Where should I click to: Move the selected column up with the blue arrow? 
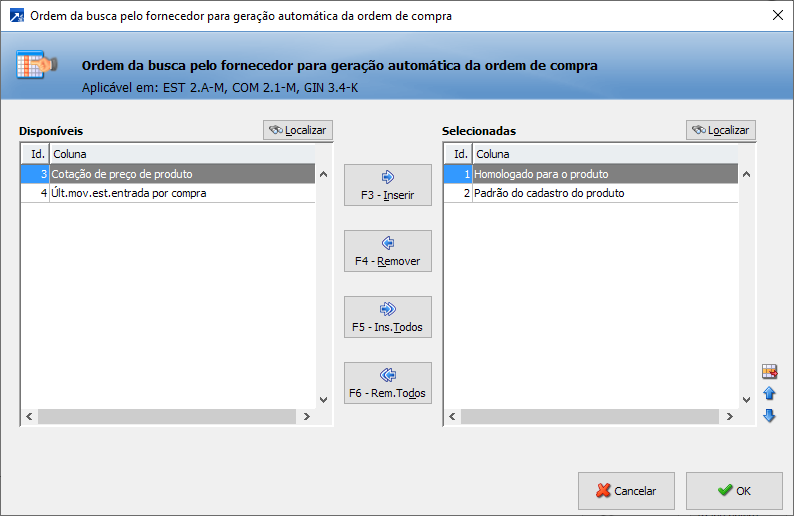[769, 393]
